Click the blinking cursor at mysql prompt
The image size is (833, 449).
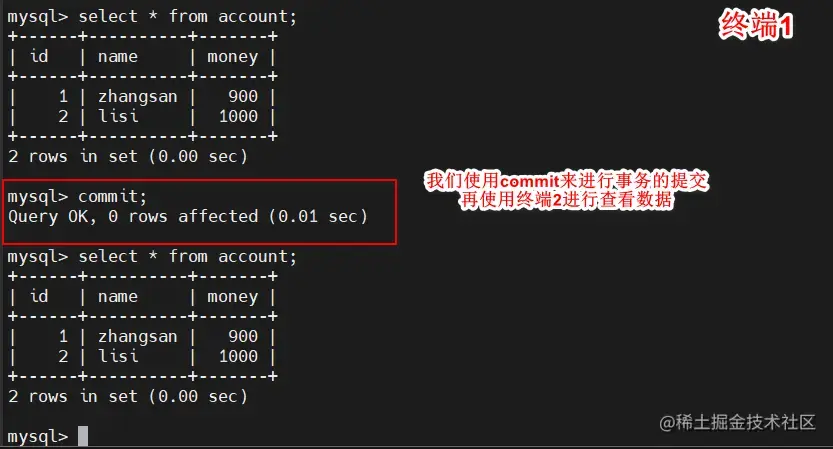pos(83,436)
